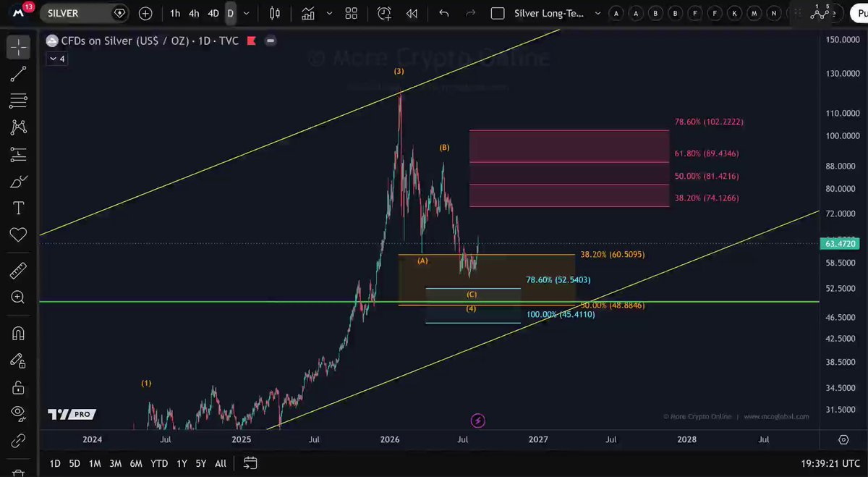Set the date range to 6M
Viewport: 868px width, 477px height.
(x=135, y=463)
